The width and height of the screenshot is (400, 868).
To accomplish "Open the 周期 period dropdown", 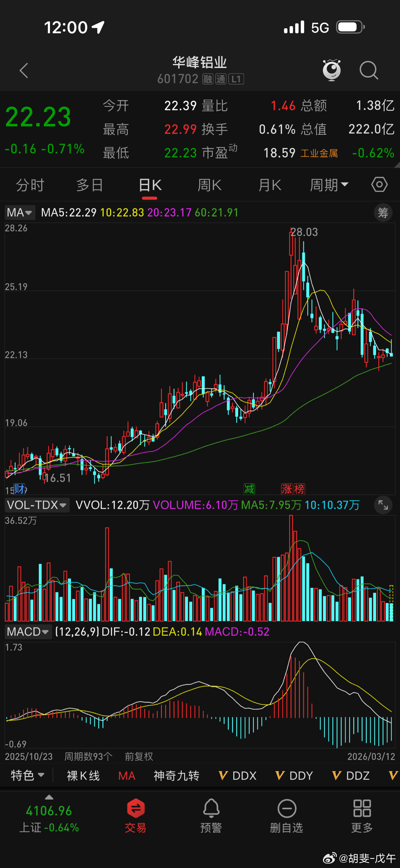I will pos(329,185).
